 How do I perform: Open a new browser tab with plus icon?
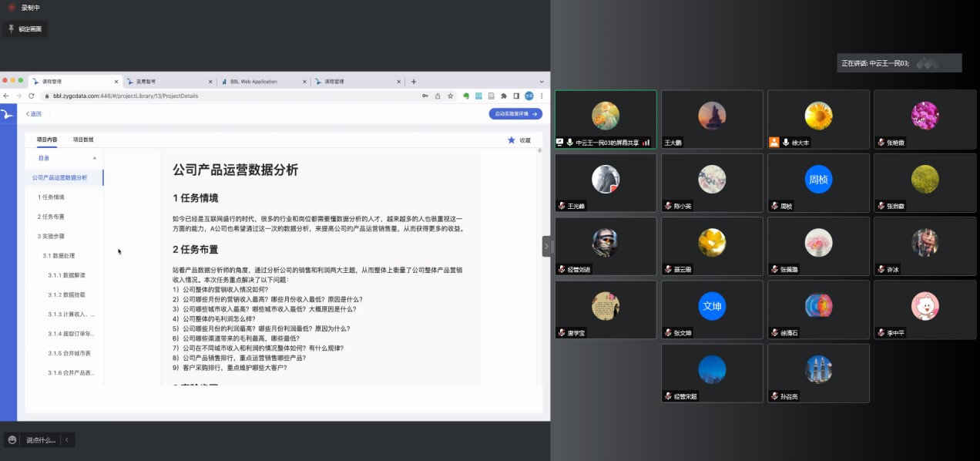point(414,81)
